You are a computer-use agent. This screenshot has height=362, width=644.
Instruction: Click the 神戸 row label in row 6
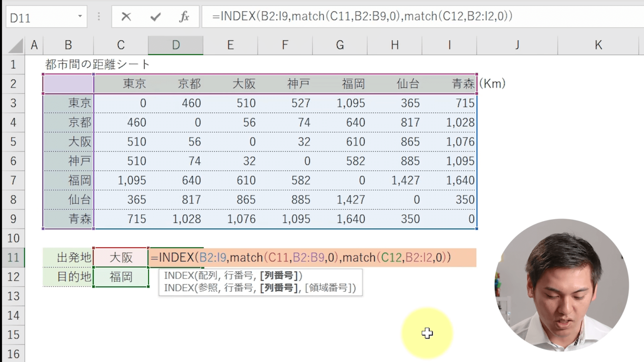point(68,161)
